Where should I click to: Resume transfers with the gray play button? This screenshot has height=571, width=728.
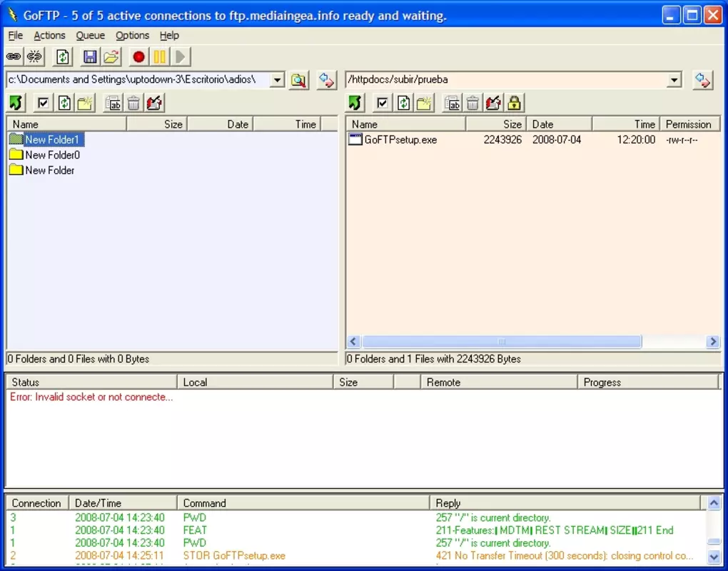pos(181,56)
